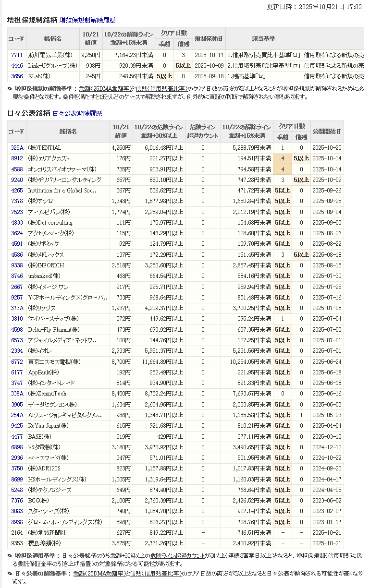The height and width of the screenshot is (588, 370).
Task: Click code 325A for TENTIAL
Action: pos(17,148)
